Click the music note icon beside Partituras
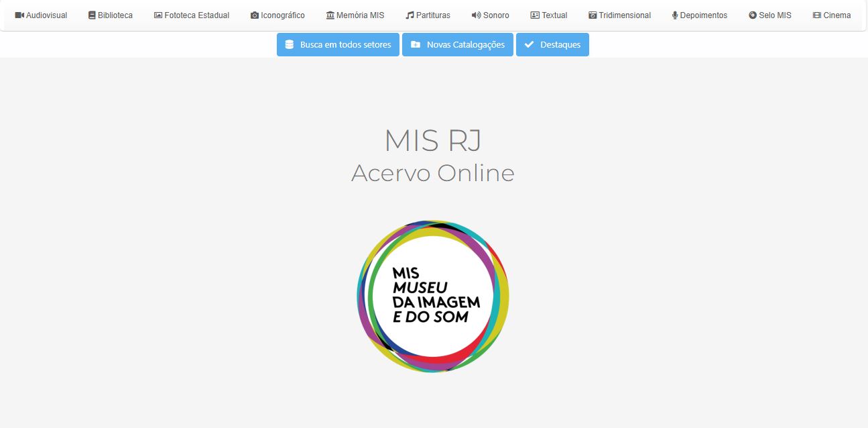Viewport: 868px width, 428px height. [410, 15]
